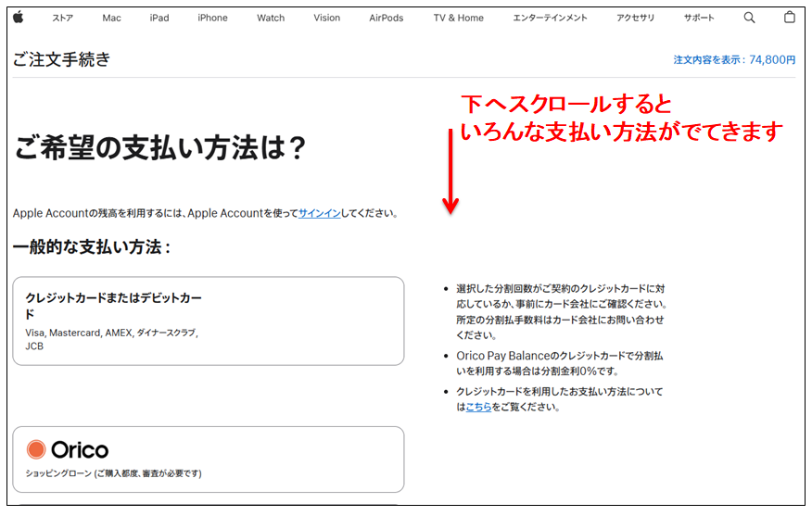
Task: Open the TV & Home menu item
Action: point(458,19)
